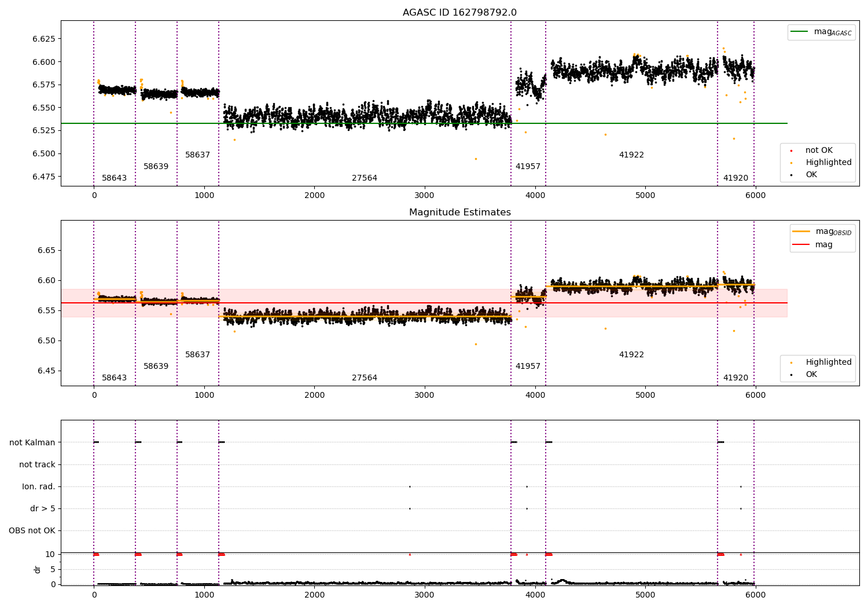Click the 'OBS not OK' axis label
868x608 pixels.
click(x=32, y=531)
